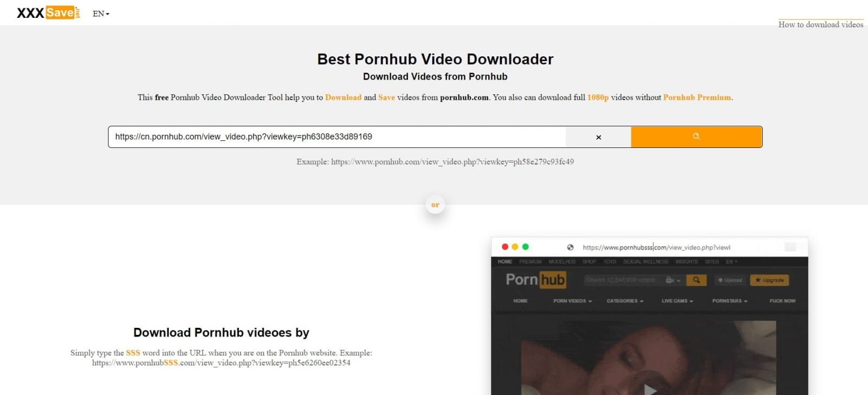
Task: Click the example URL text below the input
Action: tap(435, 161)
